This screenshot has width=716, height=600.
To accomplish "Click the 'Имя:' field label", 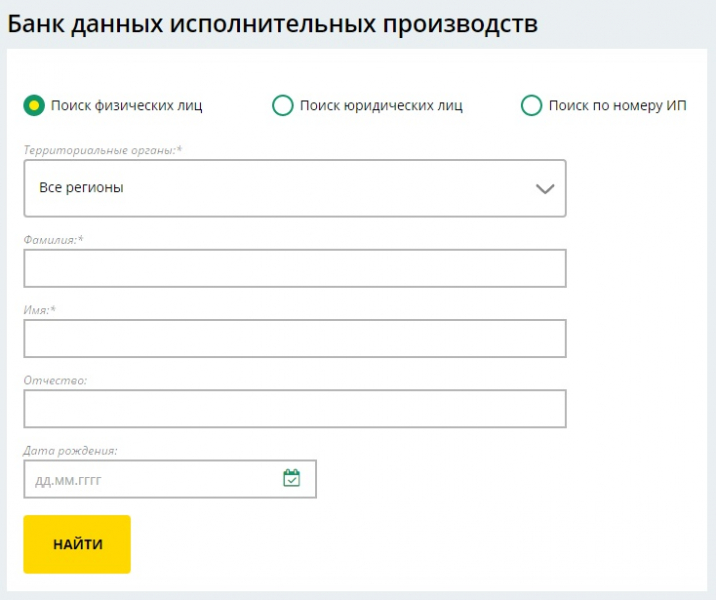I will pos(39,310).
